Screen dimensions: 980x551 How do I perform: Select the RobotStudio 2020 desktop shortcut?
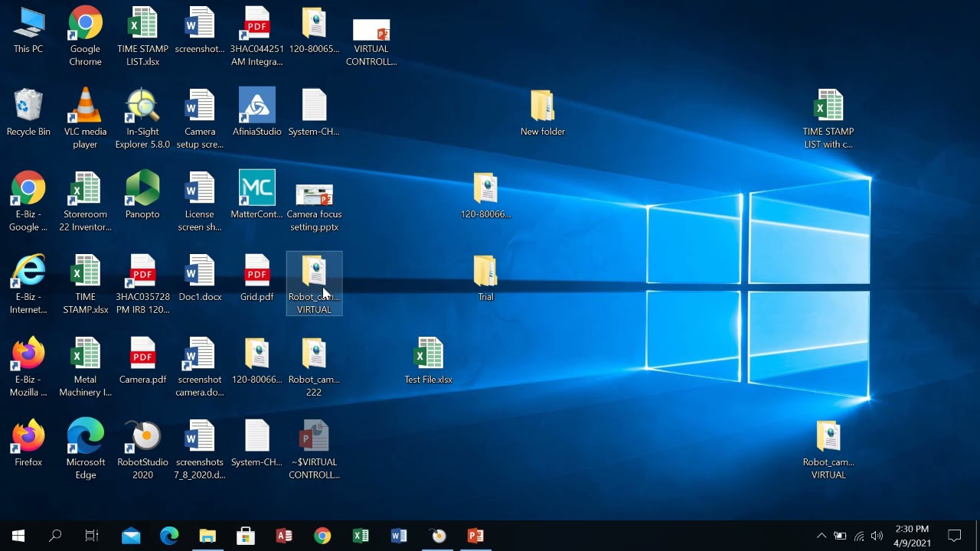point(142,450)
